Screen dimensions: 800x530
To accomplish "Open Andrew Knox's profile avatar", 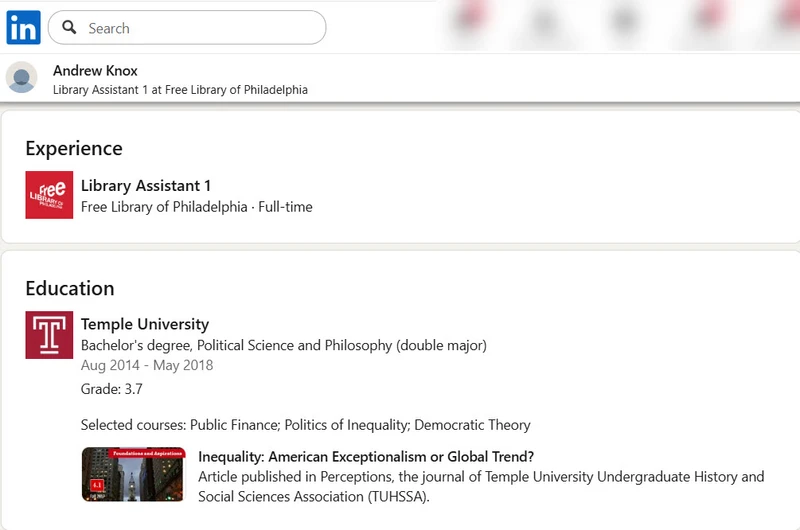I will tap(22, 78).
